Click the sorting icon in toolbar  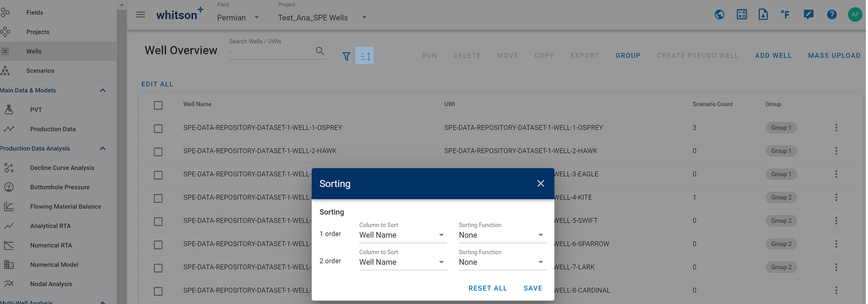[365, 56]
